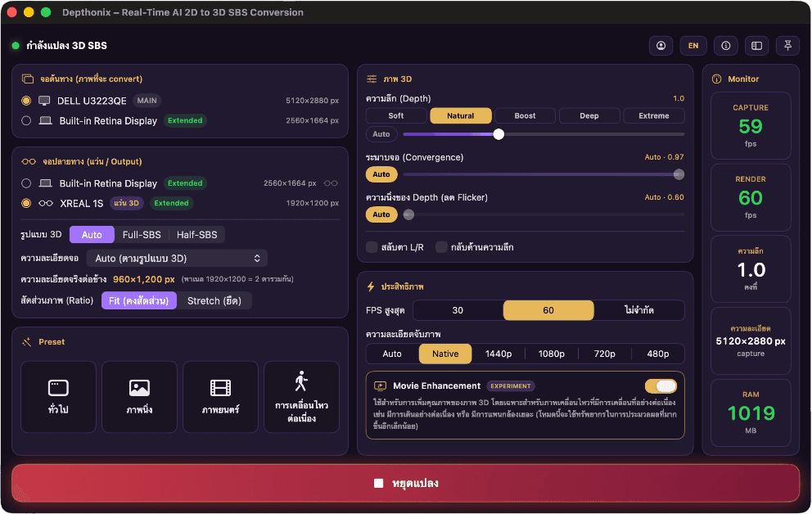Click the ภาพ 3D sliders icon
Image resolution: width=812 pixels, height=514 pixels.
click(x=372, y=79)
